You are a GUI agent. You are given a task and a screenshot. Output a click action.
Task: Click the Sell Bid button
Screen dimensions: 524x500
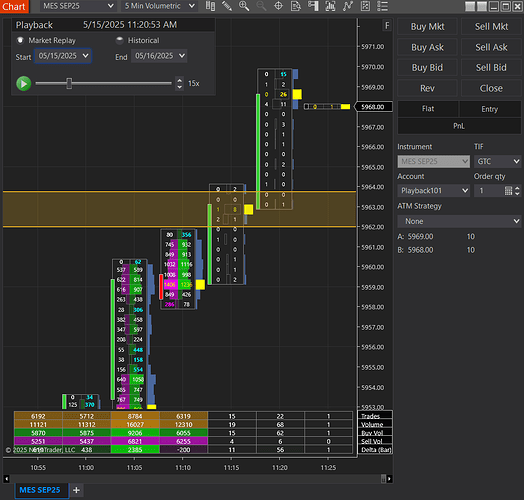pos(491,68)
